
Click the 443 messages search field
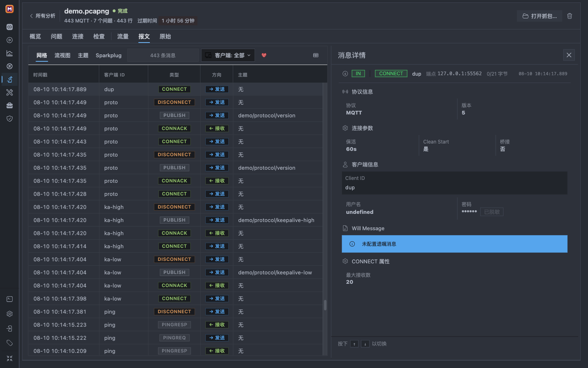coord(163,55)
